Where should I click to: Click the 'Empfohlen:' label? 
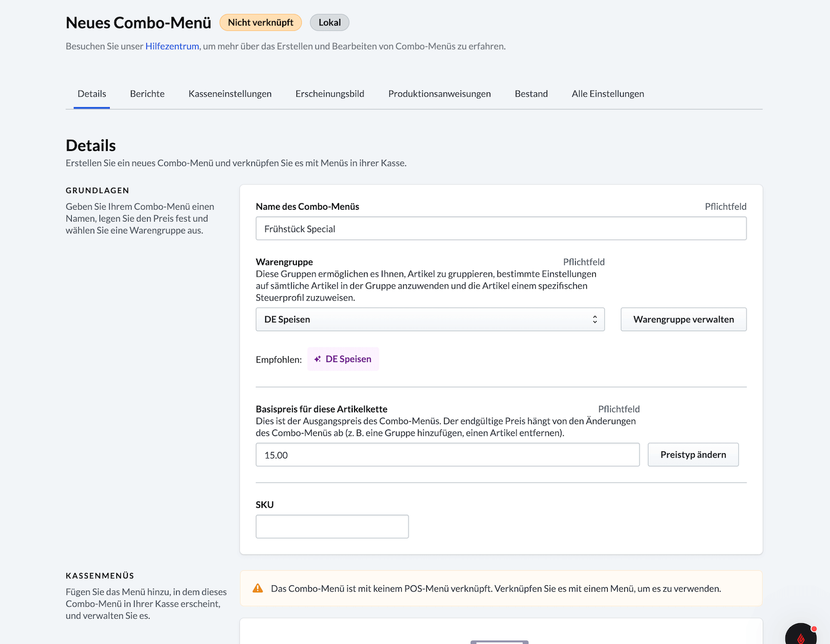tap(279, 360)
